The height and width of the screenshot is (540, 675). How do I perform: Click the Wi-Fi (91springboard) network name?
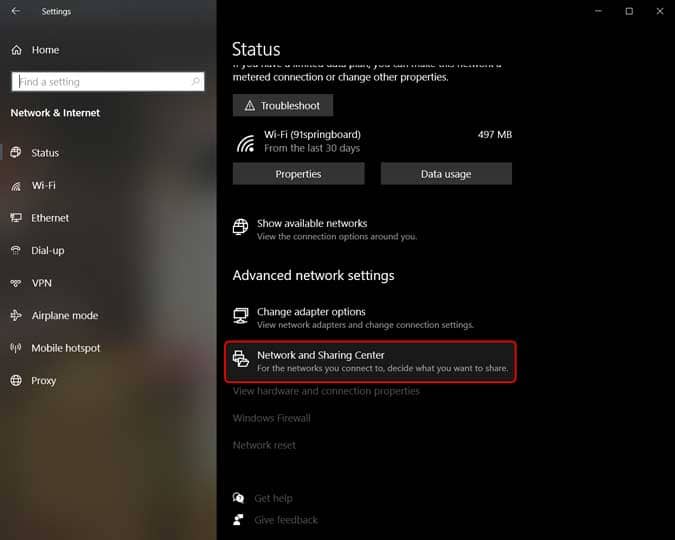313,134
